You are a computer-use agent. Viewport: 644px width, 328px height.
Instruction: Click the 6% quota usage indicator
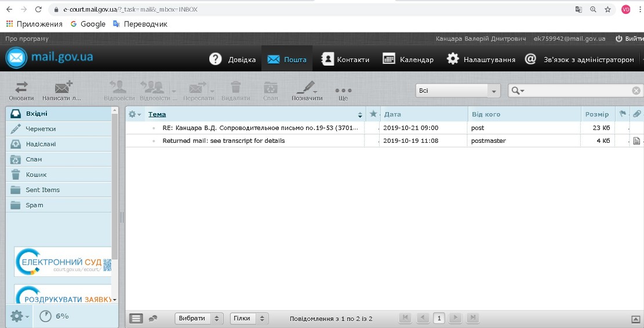[54, 316]
